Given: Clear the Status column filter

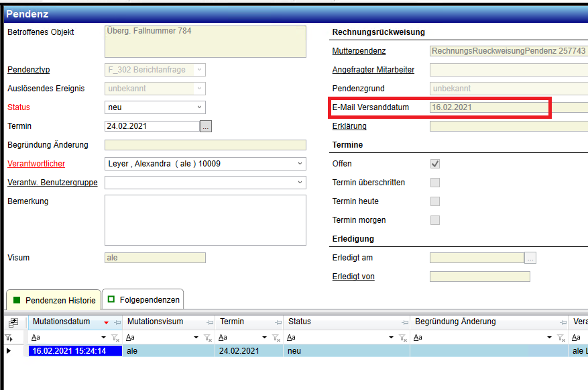Looking at the screenshot, I should (403, 338).
